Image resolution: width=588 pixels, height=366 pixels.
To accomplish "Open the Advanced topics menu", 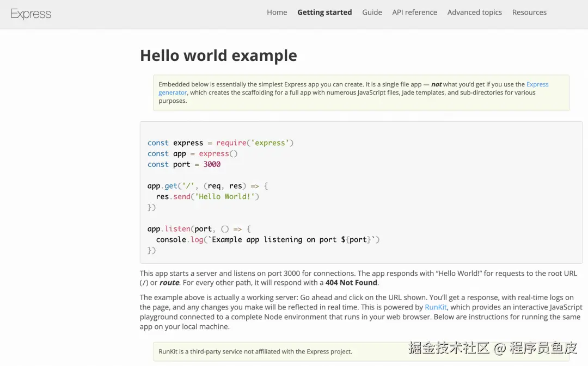I will (474, 13).
